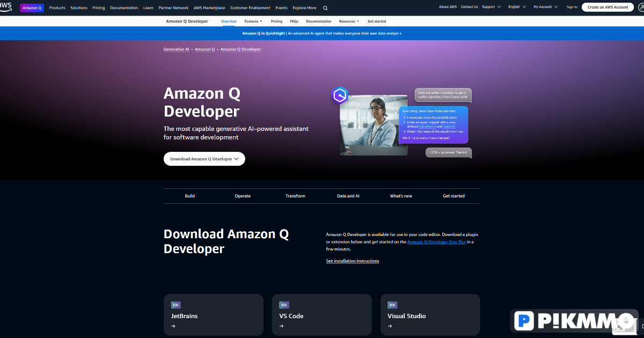Click the Contact Us link
Screen dimensions: 644x338
click(469, 7)
